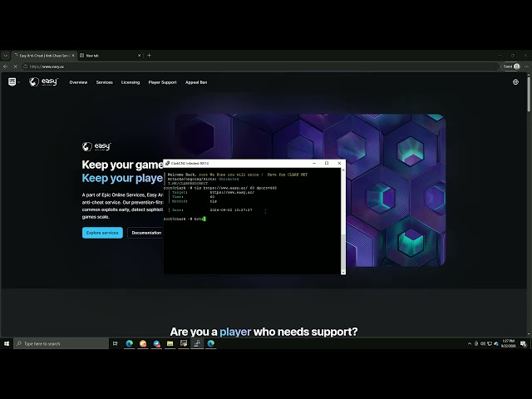532x399 pixels.
Task: Stop page loading with the X button
Action: (15, 66)
